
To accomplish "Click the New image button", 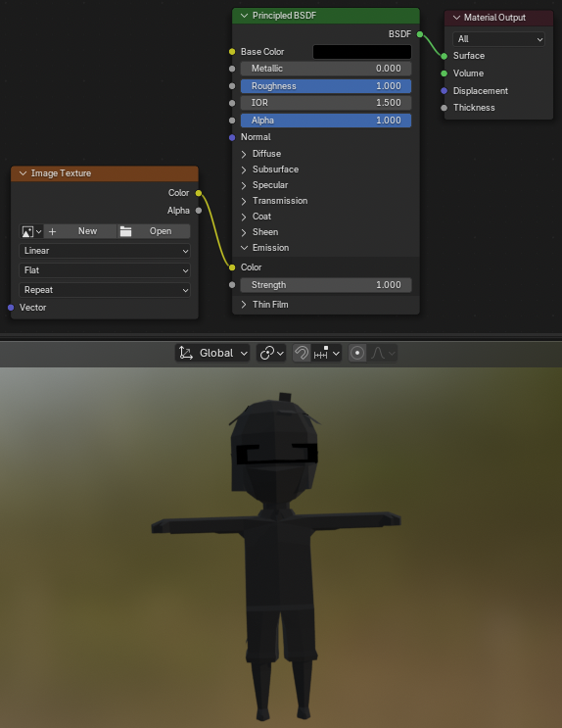I will click(80, 231).
